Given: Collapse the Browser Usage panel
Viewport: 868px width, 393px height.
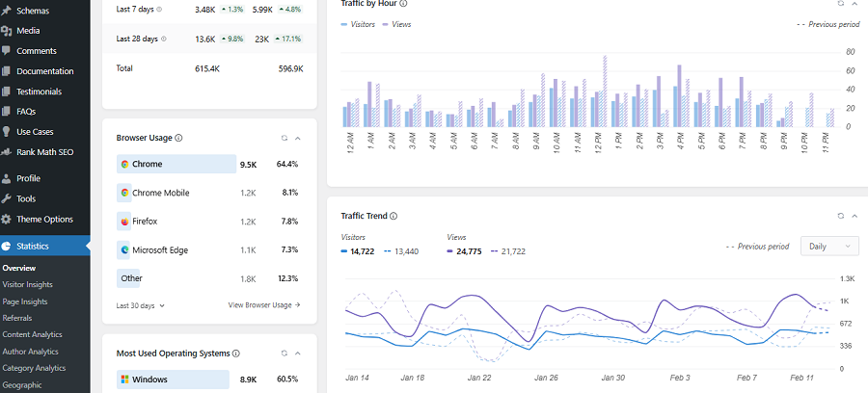Looking at the screenshot, I should point(298,138).
